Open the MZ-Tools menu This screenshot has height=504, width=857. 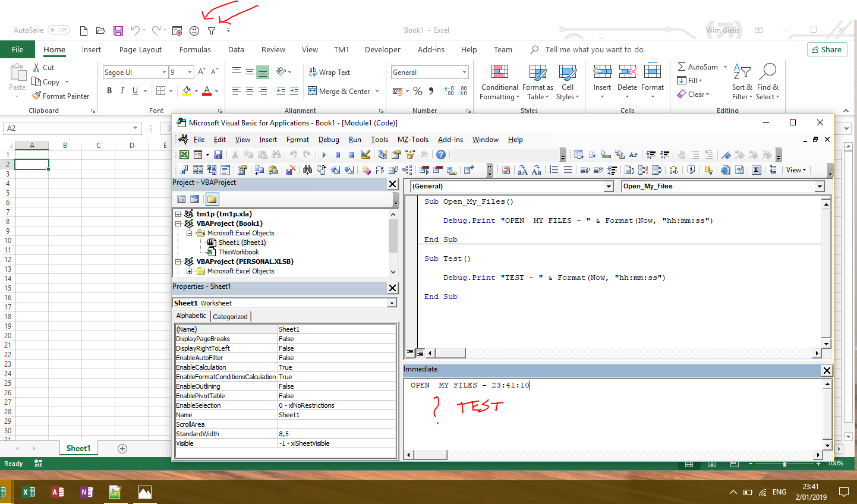tap(413, 140)
